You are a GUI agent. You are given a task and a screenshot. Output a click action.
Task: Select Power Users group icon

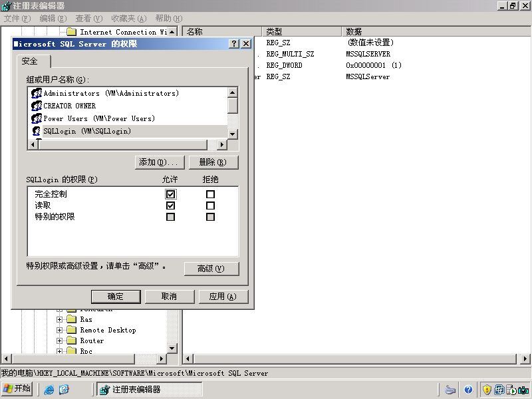37,118
